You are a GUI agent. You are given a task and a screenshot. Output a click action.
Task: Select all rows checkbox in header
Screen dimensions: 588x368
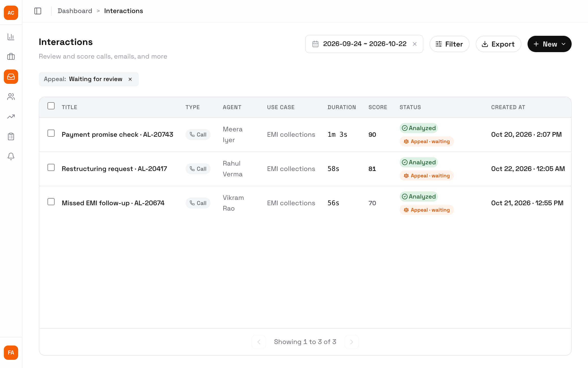click(51, 106)
